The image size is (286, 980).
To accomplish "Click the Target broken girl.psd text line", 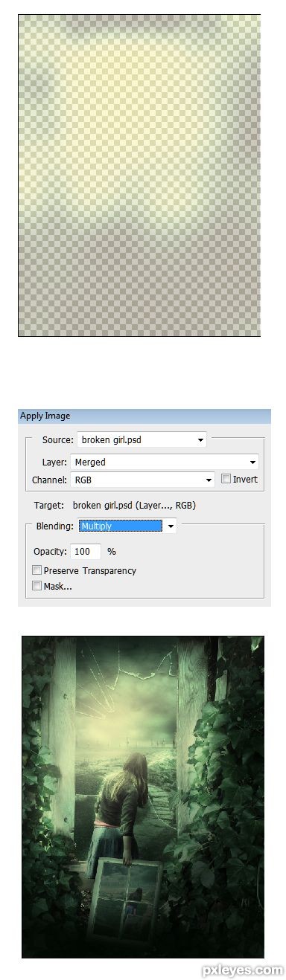I will click(x=115, y=505).
